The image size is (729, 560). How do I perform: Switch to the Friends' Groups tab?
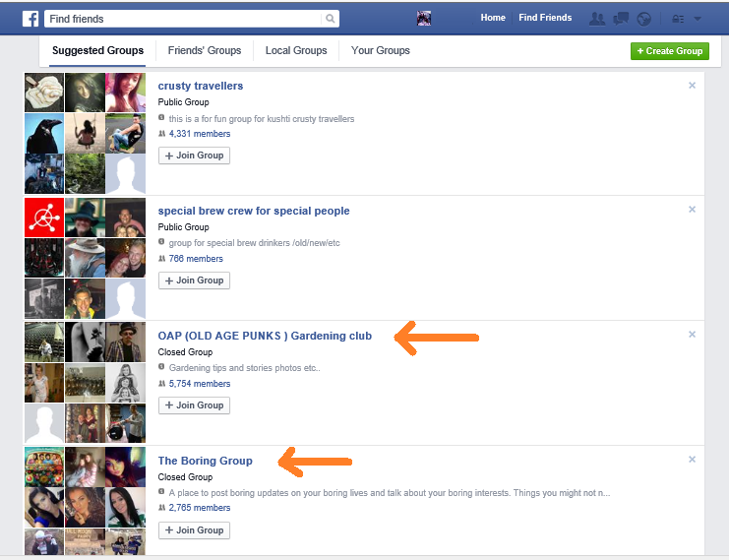tap(205, 51)
